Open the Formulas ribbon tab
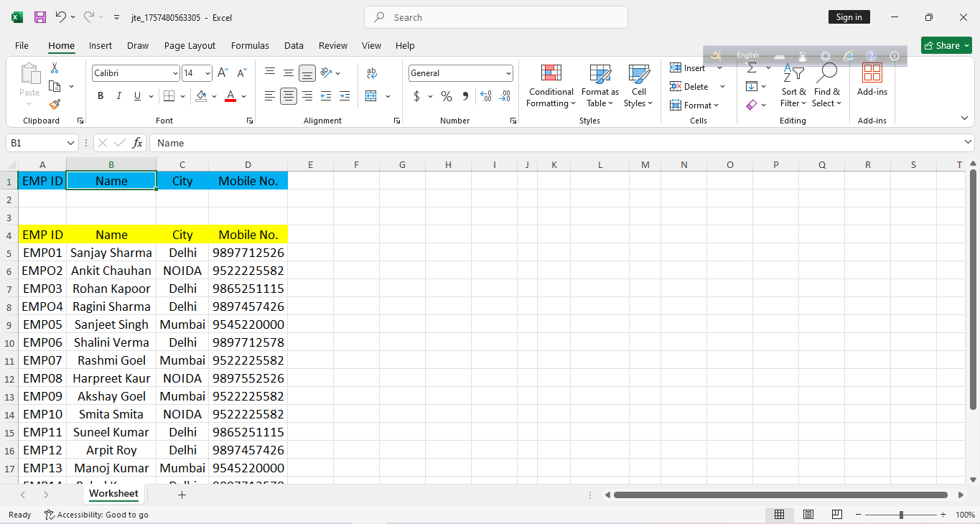Image resolution: width=980 pixels, height=524 pixels. pos(250,45)
